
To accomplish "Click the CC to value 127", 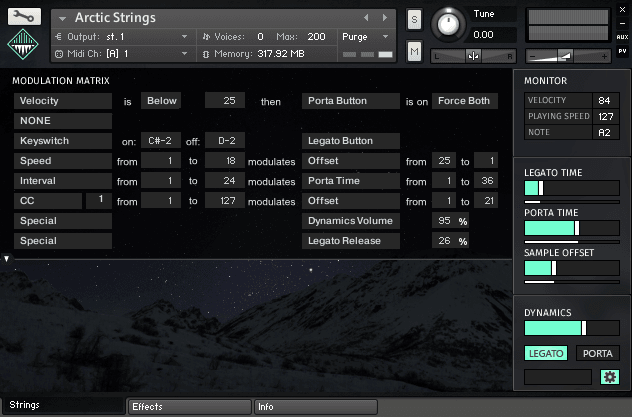I will click(225, 201).
